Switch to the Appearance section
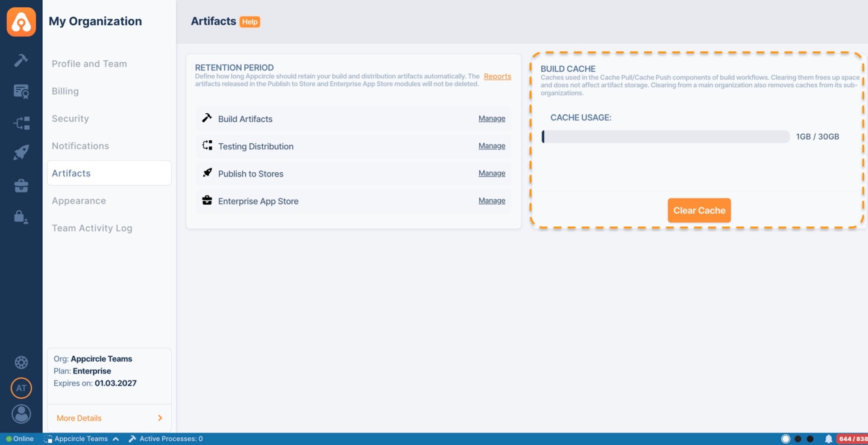This screenshot has width=868, height=445. coord(78,201)
